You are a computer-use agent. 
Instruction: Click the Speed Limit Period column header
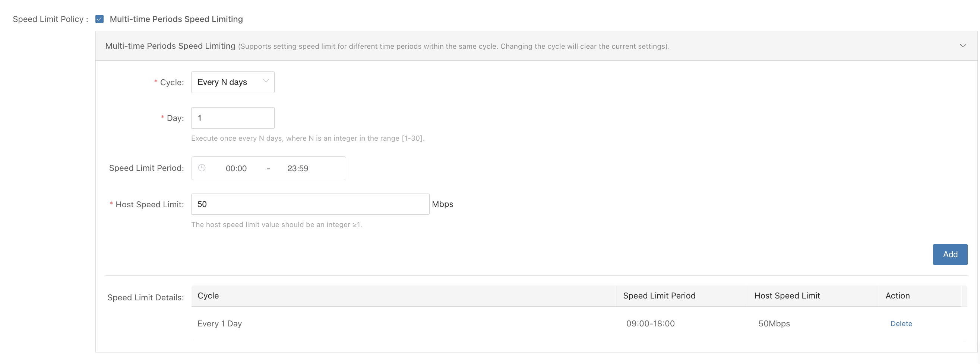659,296
